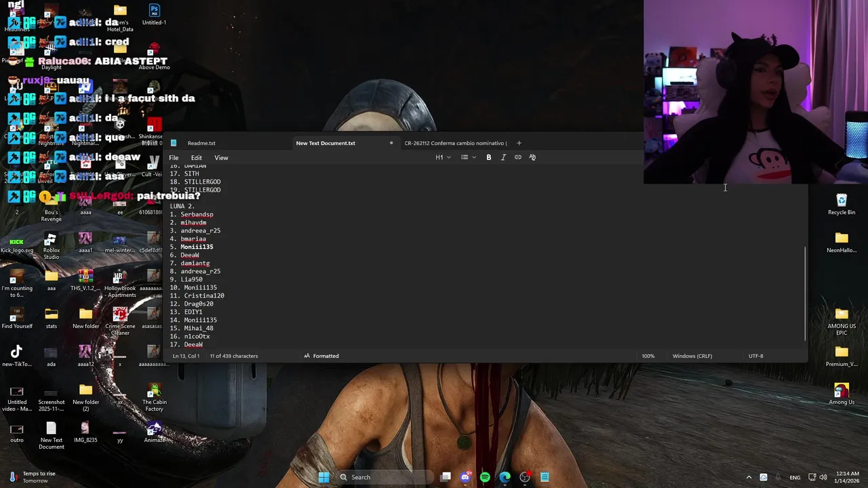Image resolution: width=868 pixels, height=488 pixels.
Task: Add a new Notepad tab
Action: (519, 143)
